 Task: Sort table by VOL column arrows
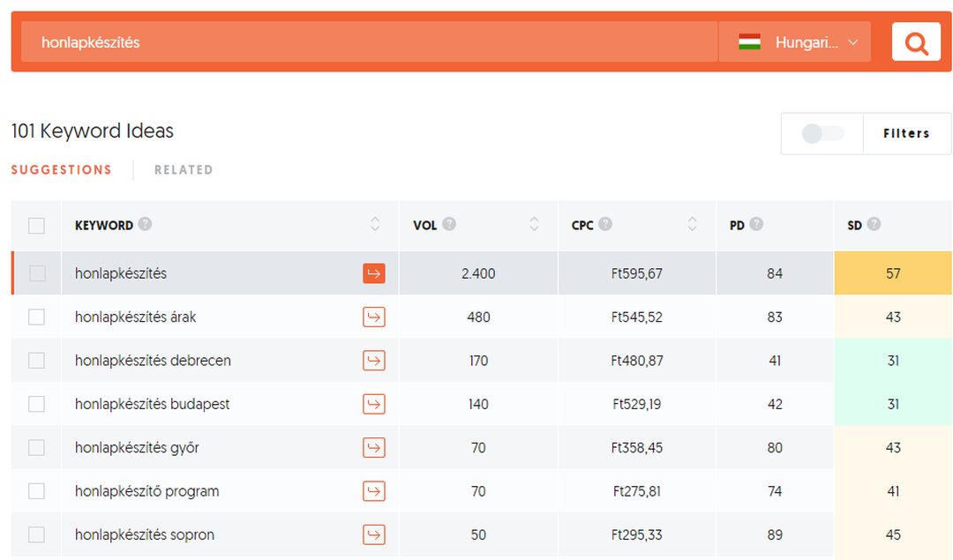[534, 224]
